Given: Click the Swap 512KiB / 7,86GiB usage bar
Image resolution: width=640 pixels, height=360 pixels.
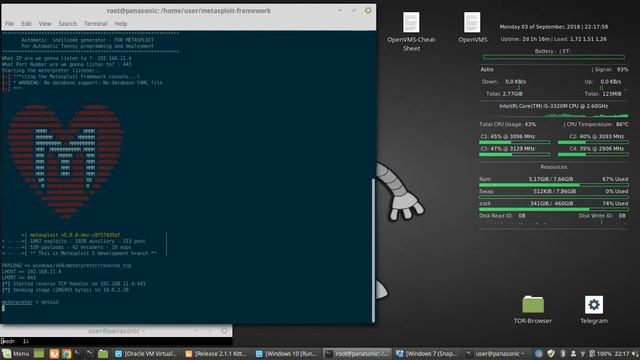Looking at the screenshot, I should (553, 197).
